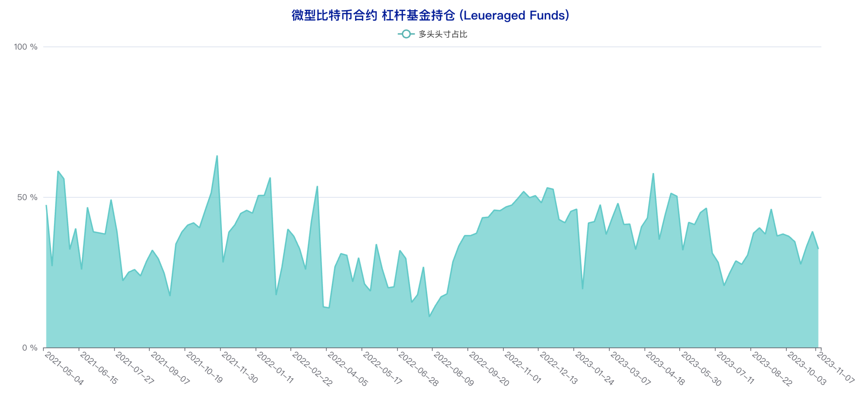Click the 0 % y-axis label
Image resolution: width=868 pixels, height=394 pixels.
tap(30, 348)
